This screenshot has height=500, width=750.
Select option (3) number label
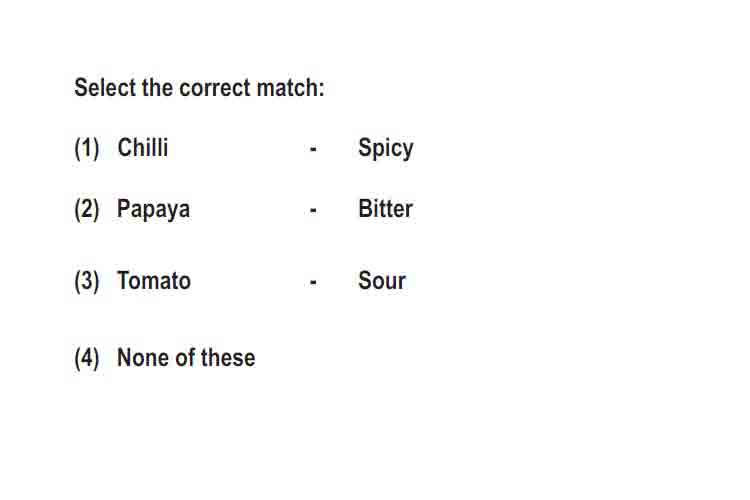(x=87, y=281)
